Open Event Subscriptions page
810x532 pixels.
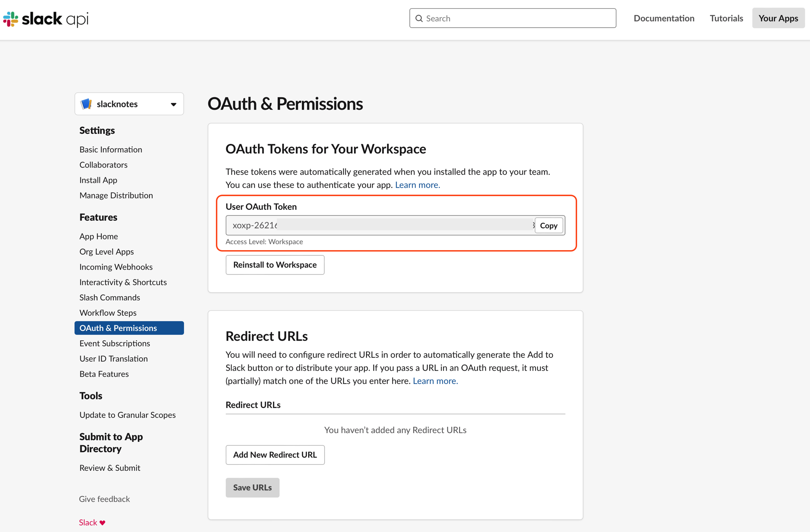(114, 343)
